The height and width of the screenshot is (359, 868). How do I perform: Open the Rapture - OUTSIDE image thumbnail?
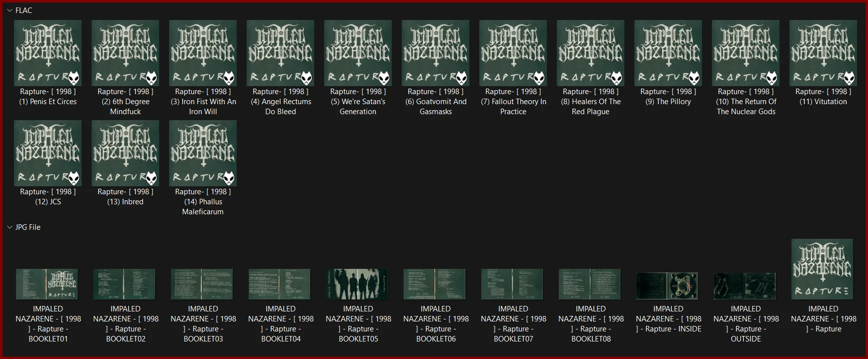point(745,286)
